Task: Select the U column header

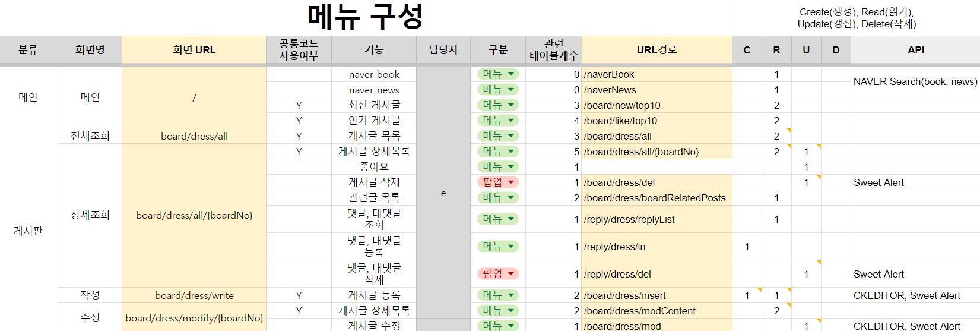Action: (x=806, y=50)
